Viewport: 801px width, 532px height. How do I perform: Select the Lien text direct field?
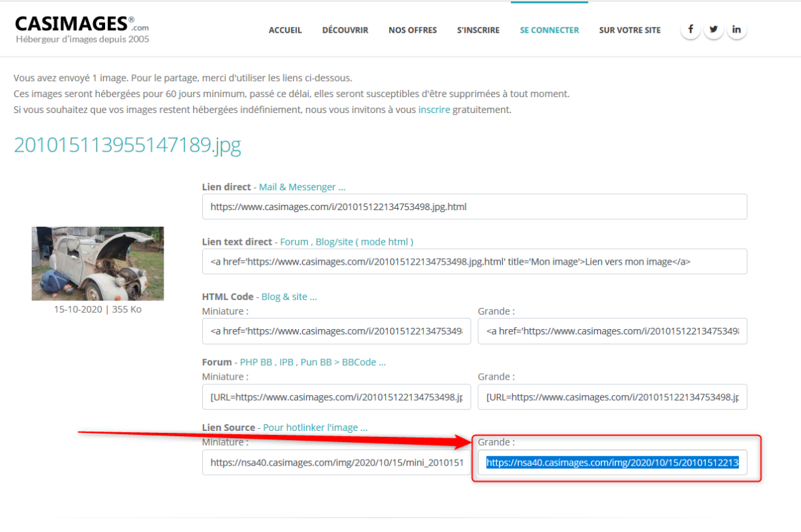(474, 262)
